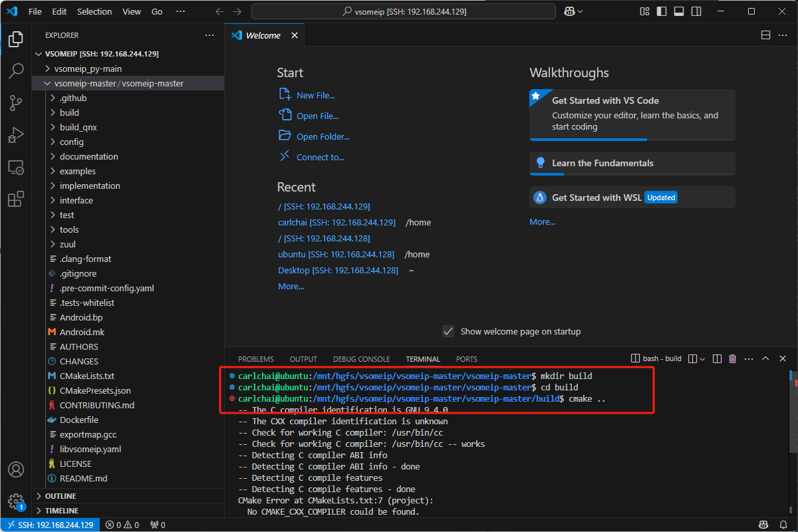Open the Search view in activity bar

click(x=16, y=71)
